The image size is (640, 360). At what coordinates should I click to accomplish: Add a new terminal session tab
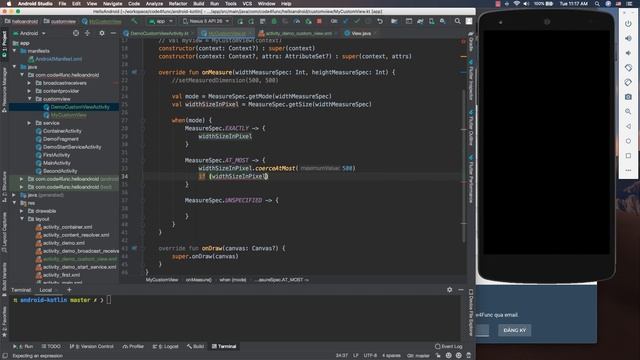pyautogui.click(x=69, y=290)
